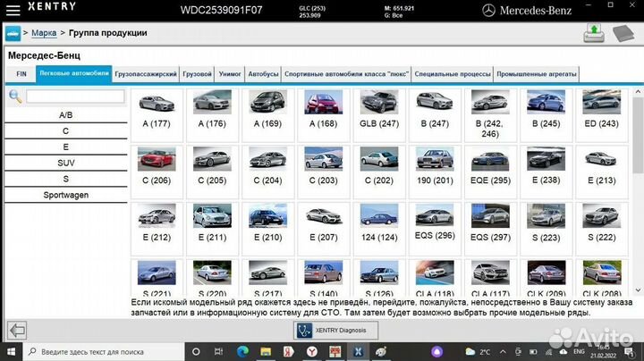Viewport: 644px width, 361px height.
Task: Select the E (210) model
Action: tap(267, 229)
